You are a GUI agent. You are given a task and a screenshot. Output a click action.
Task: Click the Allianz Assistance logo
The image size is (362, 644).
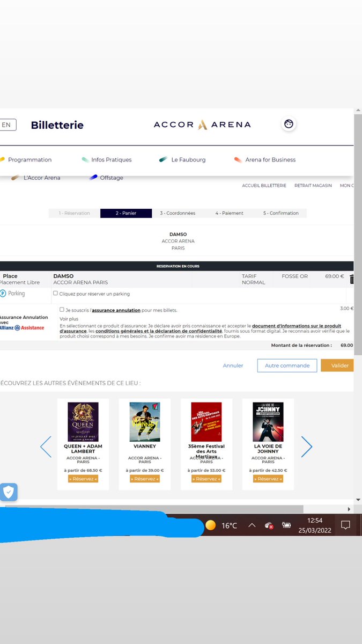[x=22, y=327]
